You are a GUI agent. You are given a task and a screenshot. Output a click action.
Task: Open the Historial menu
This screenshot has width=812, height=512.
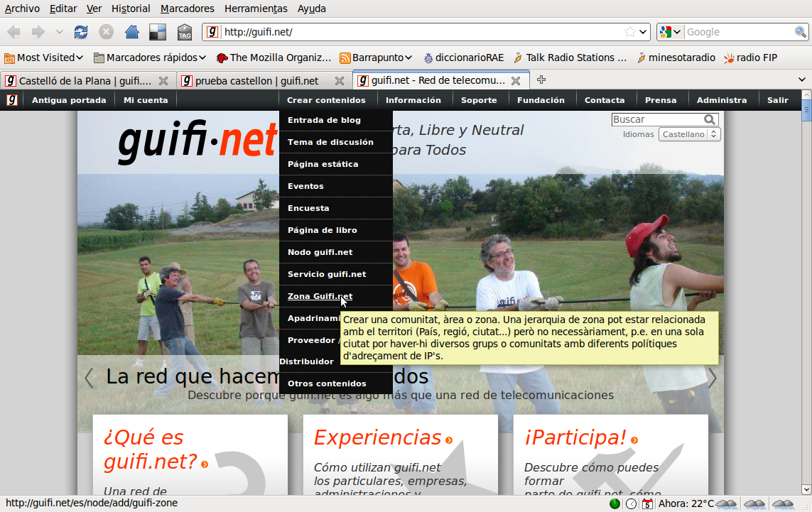tap(131, 9)
